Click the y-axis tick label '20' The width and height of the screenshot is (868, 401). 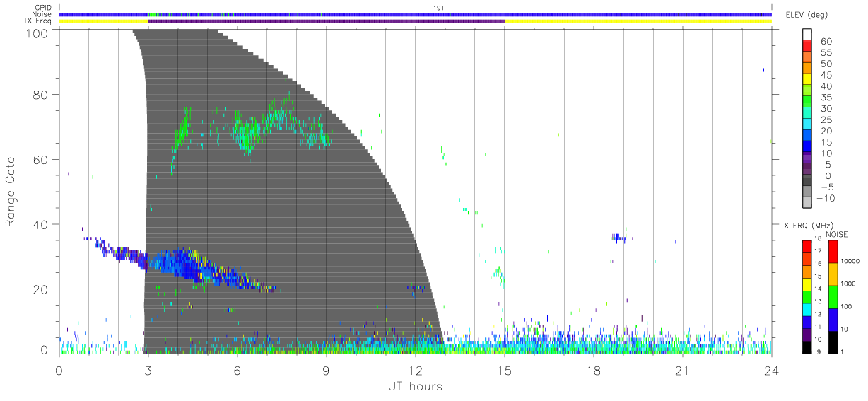click(42, 290)
